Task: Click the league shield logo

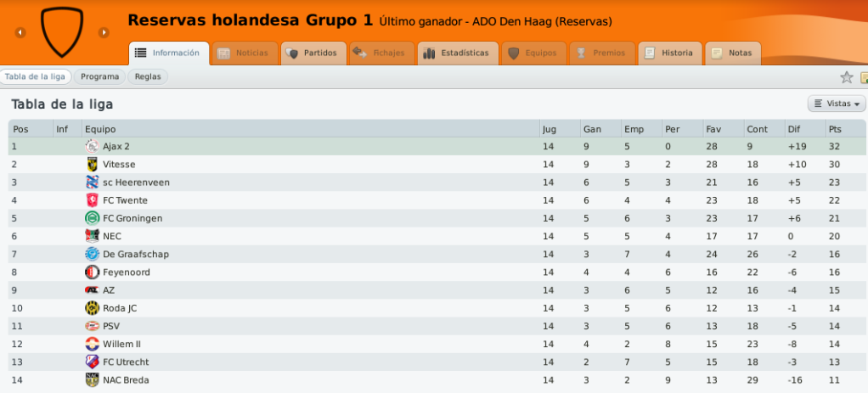Action: tap(62, 31)
